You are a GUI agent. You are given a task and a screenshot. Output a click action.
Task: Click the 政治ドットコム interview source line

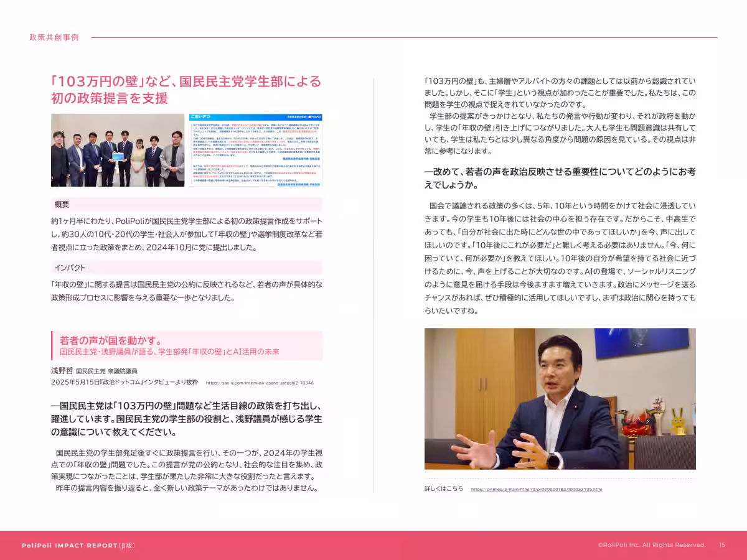coord(125,383)
